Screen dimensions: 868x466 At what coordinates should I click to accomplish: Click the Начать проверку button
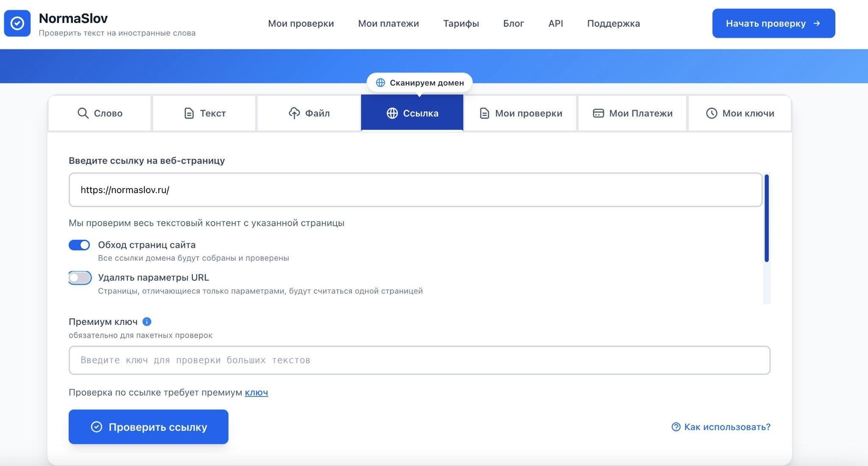click(773, 23)
